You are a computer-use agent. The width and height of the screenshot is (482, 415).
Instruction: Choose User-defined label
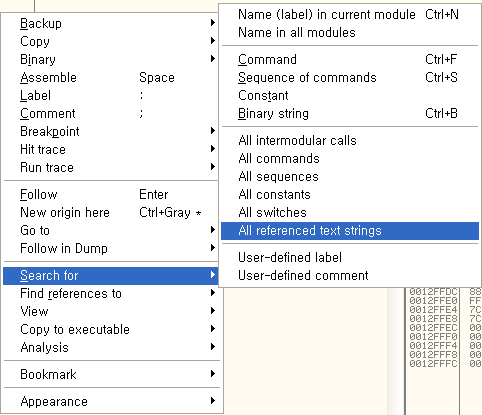350,258
